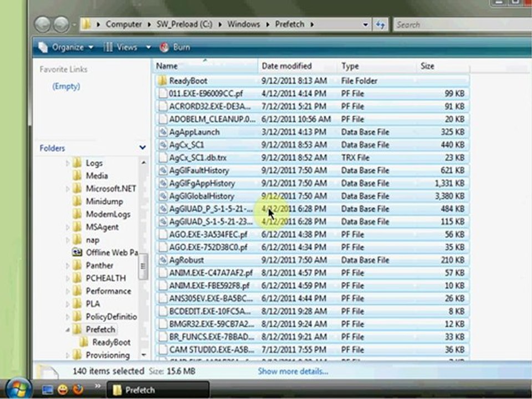This screenshot has width=532, height=399.
Task: Click the BMGR32.EXE-59CB7A2 file name
Action: tap(211, 324)
